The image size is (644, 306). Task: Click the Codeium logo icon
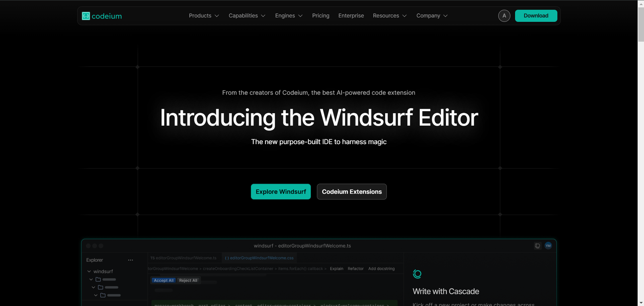[x=86, y=16]
